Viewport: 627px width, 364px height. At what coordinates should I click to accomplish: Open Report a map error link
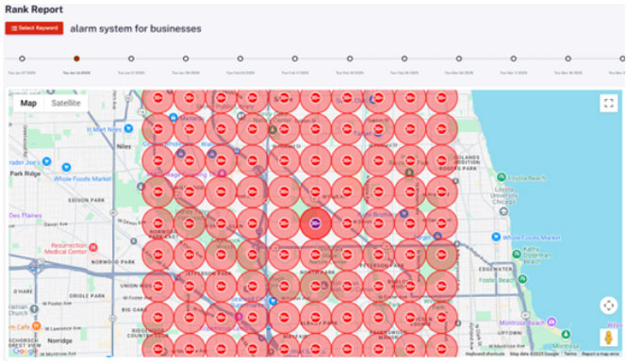(600, 354)
